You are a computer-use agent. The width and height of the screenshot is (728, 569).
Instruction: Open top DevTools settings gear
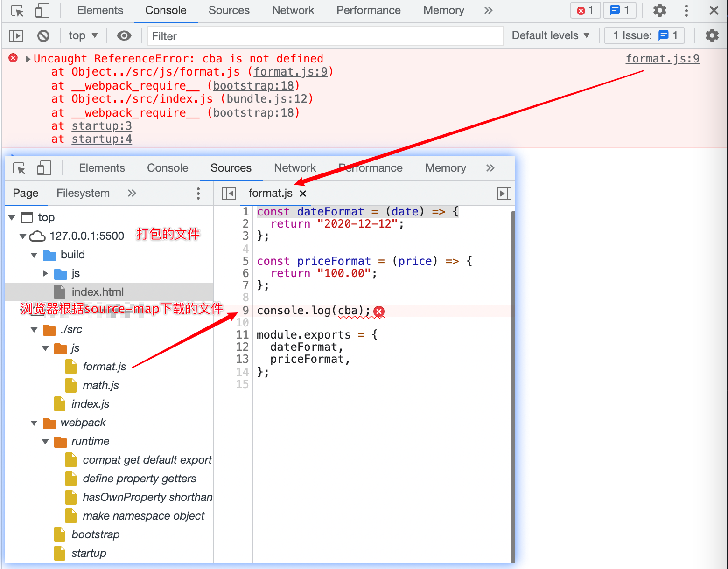click(x=660, y=10)
